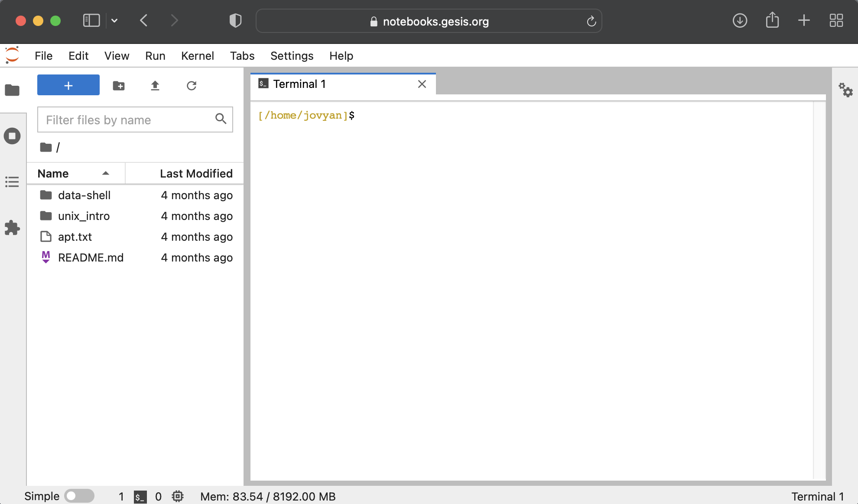
Task: Open the Table of Contents sidebar
Action: pos(12,182)
